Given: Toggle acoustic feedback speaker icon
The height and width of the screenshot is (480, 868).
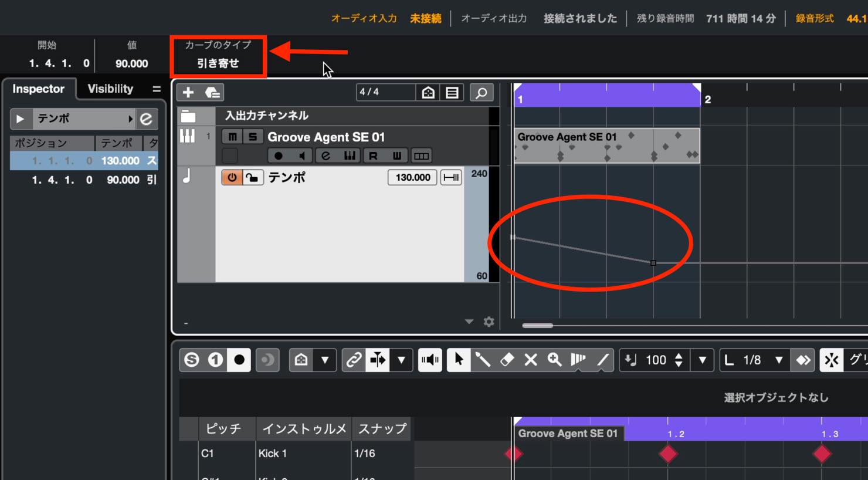Looking at the screenshot, I should [x=430, y=360].
